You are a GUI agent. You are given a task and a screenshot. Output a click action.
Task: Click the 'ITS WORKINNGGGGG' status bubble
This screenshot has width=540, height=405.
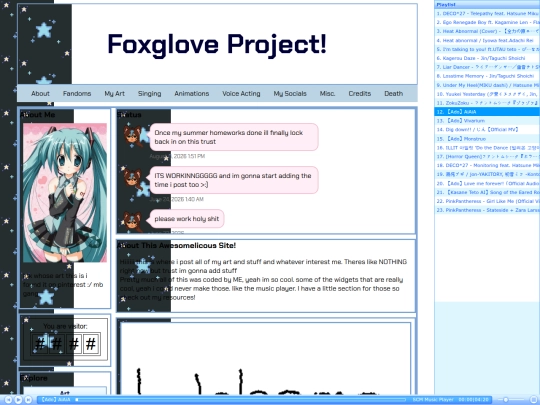point(234,180)
